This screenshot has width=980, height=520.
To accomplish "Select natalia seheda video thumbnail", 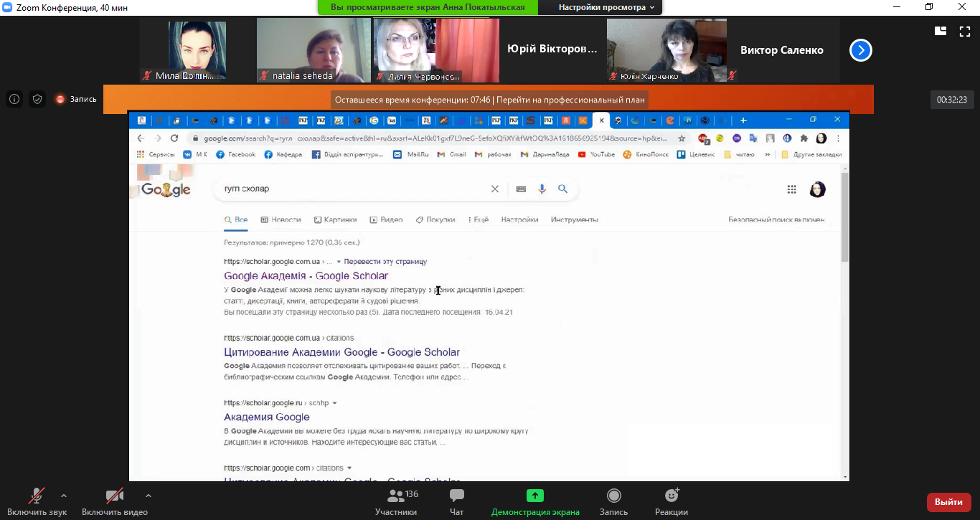I will (x=314, y=50).
